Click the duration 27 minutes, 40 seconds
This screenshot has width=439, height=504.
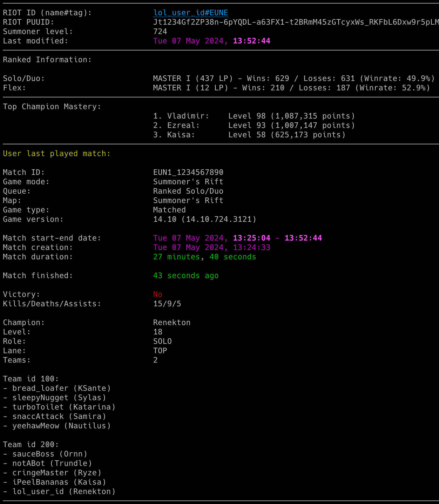pyautogui.click(x=205, y=257)
